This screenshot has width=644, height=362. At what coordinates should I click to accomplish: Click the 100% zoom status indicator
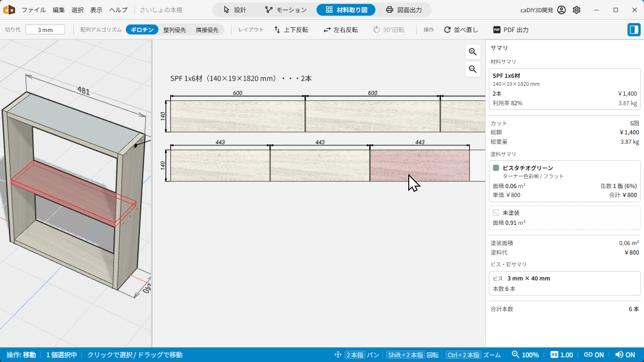point(525,355)
